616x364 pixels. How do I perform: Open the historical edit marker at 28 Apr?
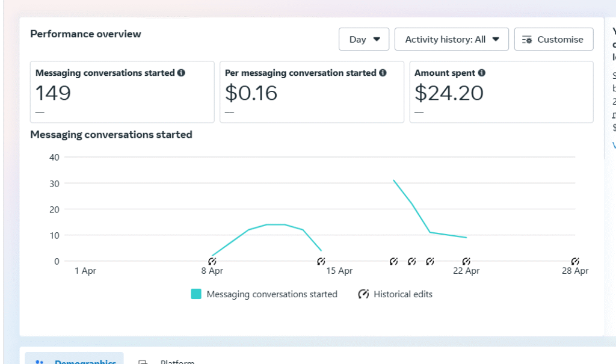click(575, 261)
